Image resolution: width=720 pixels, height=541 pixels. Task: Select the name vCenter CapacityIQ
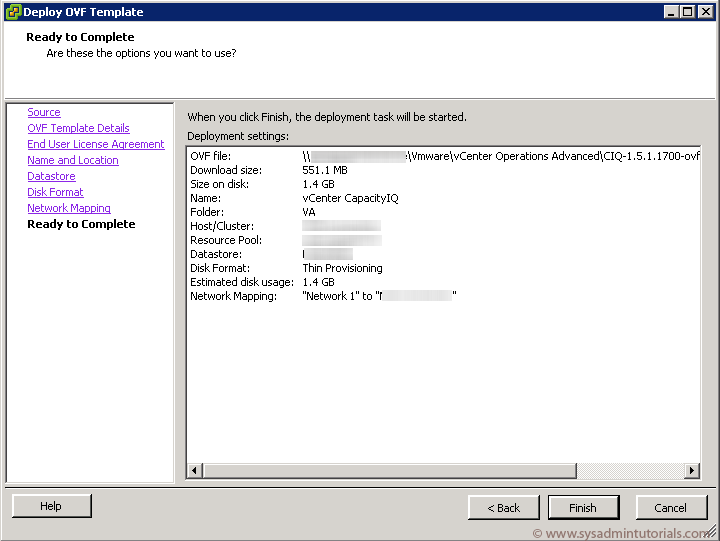(x=350, y=198)
